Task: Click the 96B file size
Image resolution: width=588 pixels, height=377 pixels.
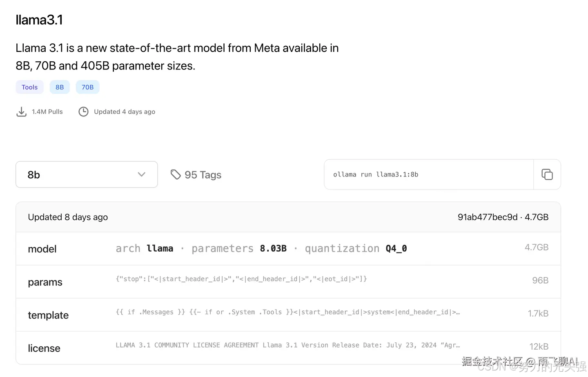Action: [540, 281]
